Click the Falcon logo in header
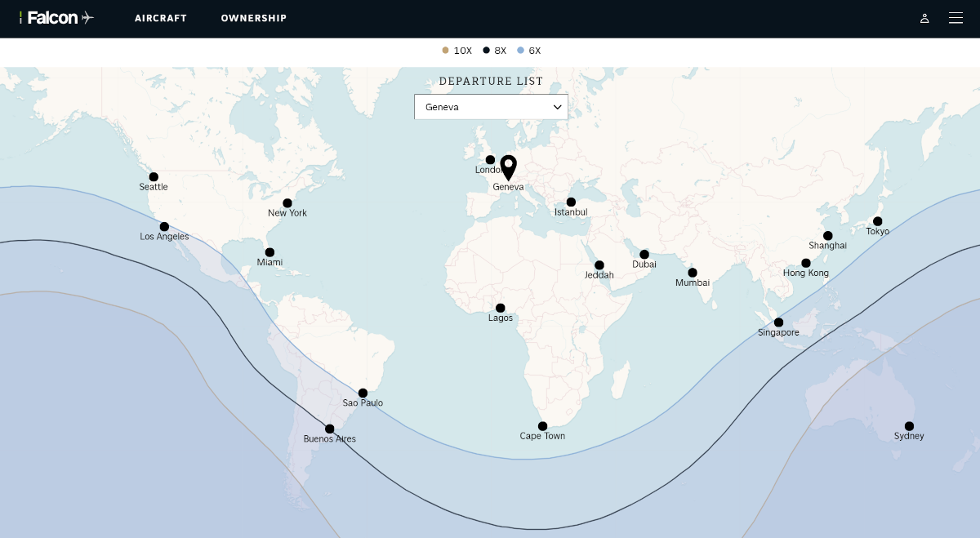 (x=57, y=18)
